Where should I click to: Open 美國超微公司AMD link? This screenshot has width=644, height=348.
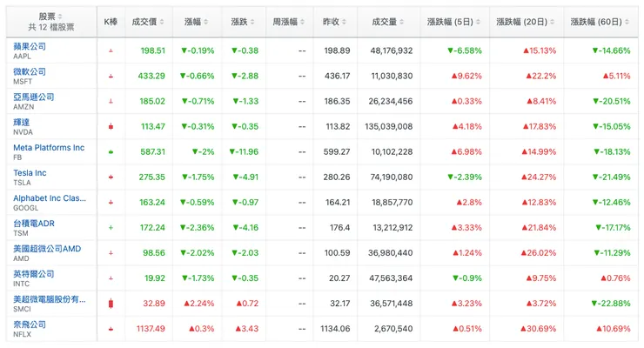pos(47,249)
